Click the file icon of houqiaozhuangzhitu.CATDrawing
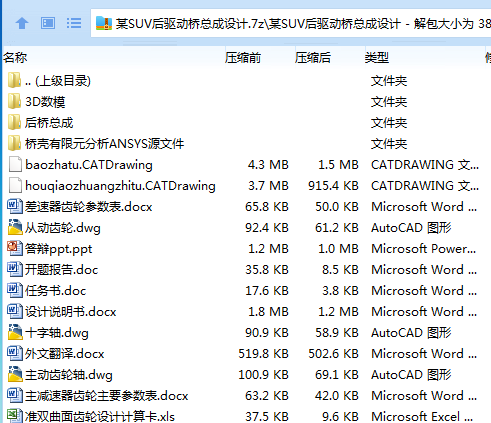Image resolution: width=491 pixels, height=423 pixels. (15, 186)
